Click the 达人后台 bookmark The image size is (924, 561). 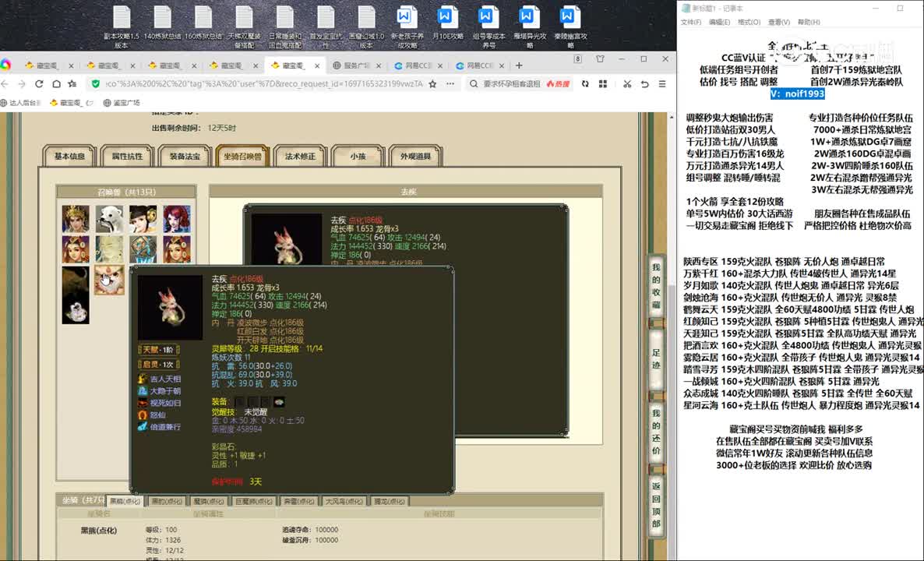click(x=20, y=103)
